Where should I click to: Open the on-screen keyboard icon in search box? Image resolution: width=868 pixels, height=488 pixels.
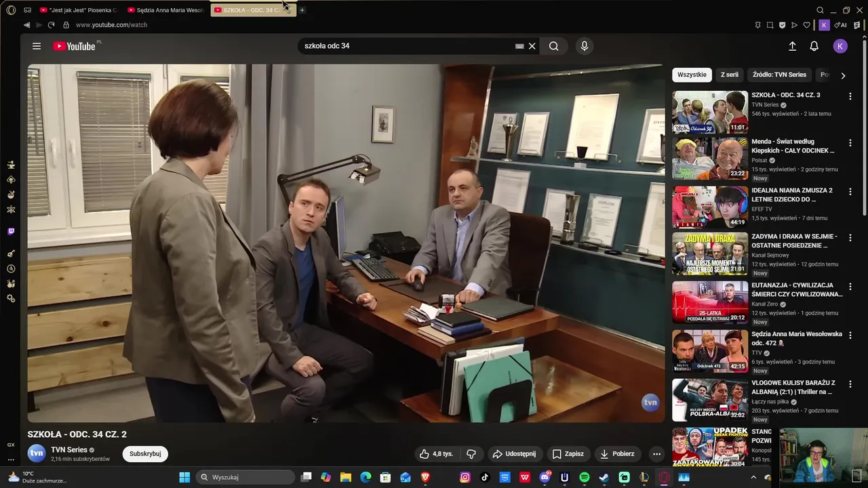pyautogui.click(x=519, y=46)
